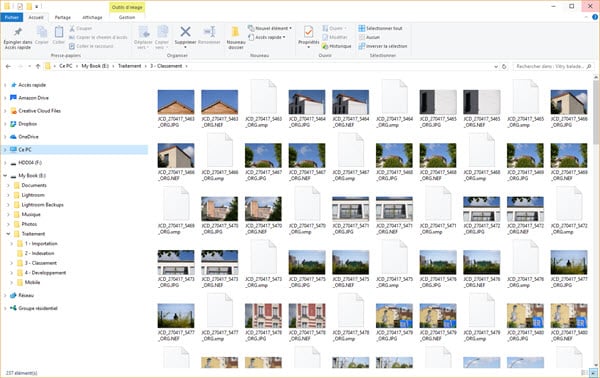
Task: Collapse the ribbon with the chevron
Action: pos(587,17)
